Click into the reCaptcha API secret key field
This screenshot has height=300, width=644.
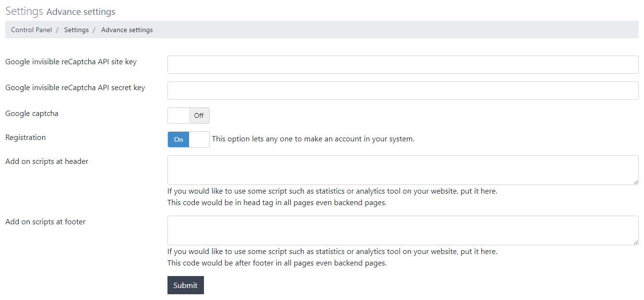403,91
